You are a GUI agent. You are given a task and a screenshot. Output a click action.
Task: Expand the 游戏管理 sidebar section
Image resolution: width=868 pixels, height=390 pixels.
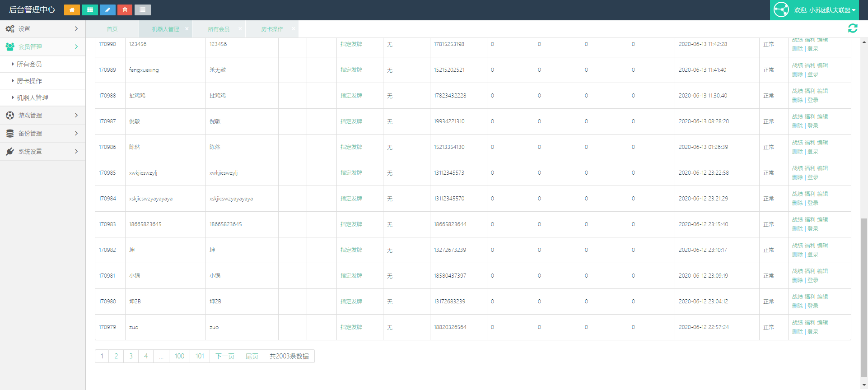pos(42,116)
